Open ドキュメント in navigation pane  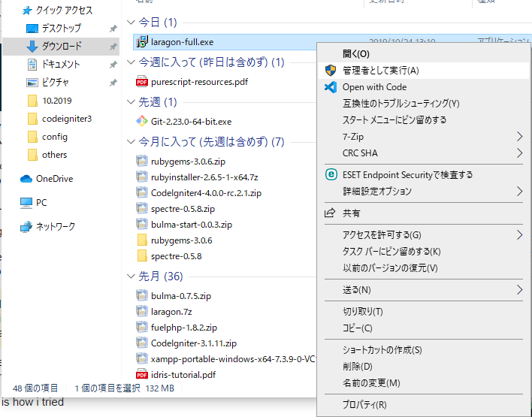pos(61,64)
